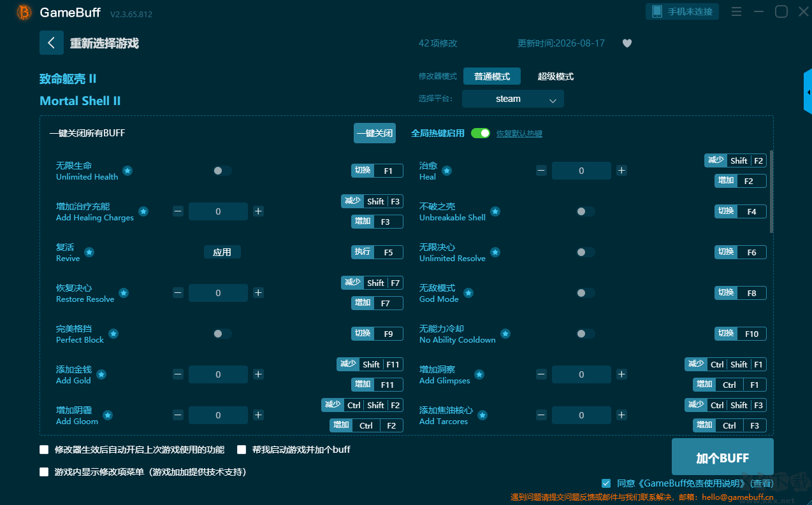Toggle God Mode switch
The height and width of the screenshot is (505, 812).
point(585,293)
